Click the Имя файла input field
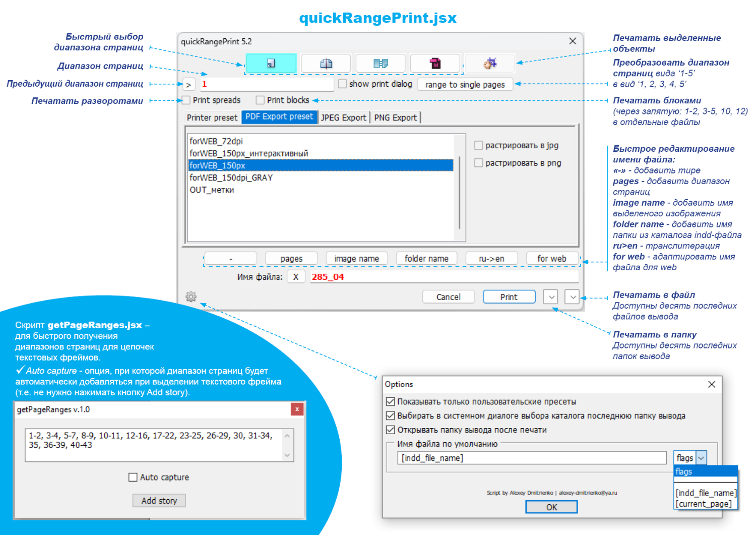The image size is (756, 535). (444, 277)
